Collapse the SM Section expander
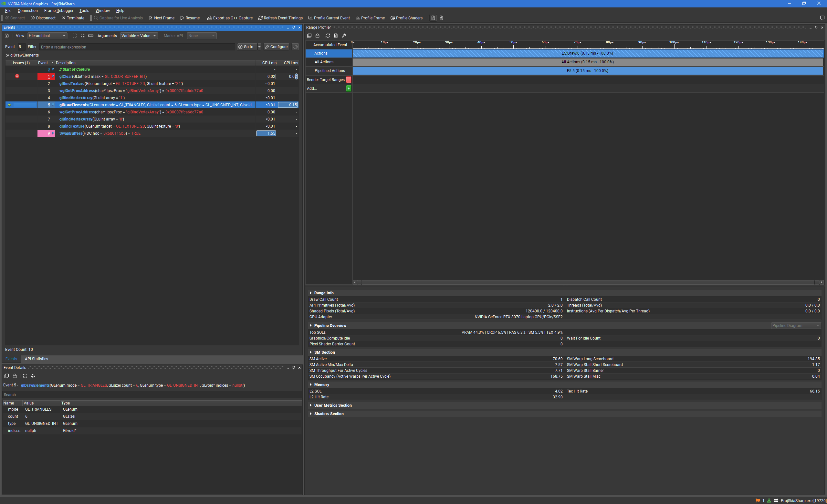The height and width of the screenshot is (504, 827). tap(311, 352)
